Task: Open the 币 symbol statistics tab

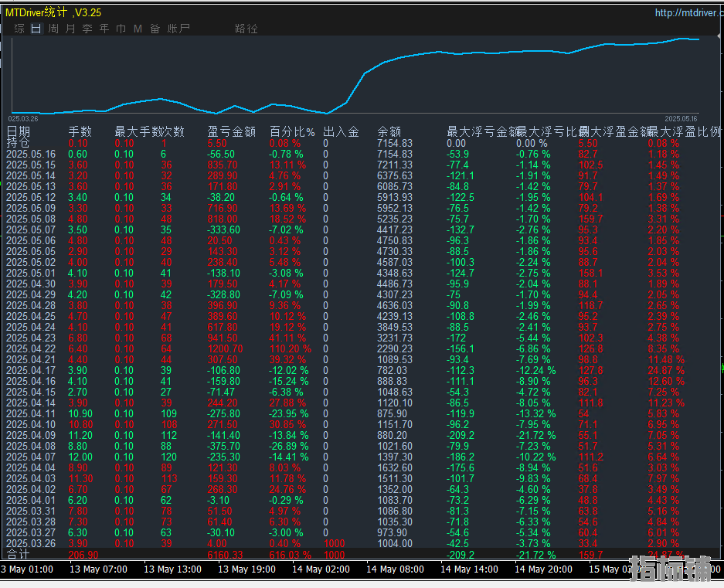Action: [121, 29]
